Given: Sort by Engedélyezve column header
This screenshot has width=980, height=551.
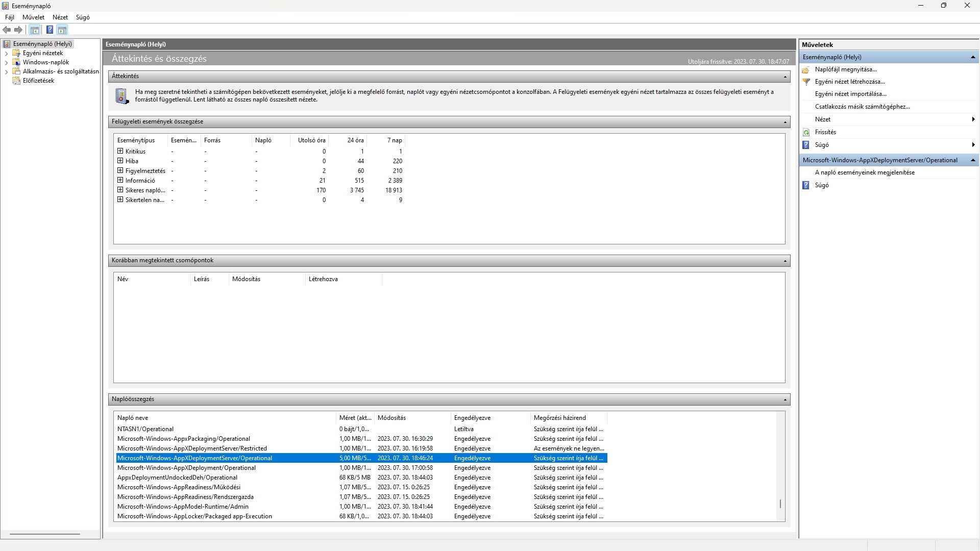Looking at the screenshot, I should tap(491, 418).
